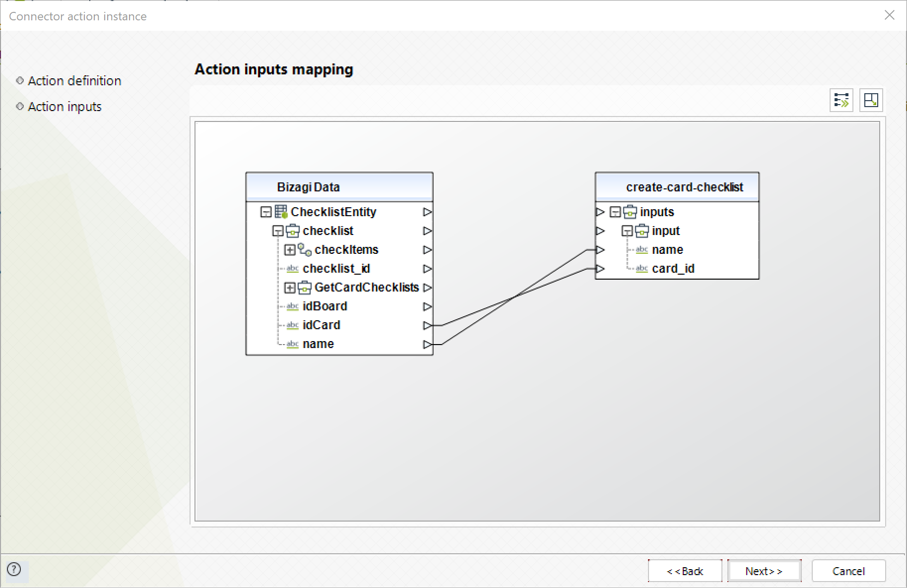The image size is (907, 588).
Task: Click the inputs briefcase icon
Action: (x=631, y=212)
